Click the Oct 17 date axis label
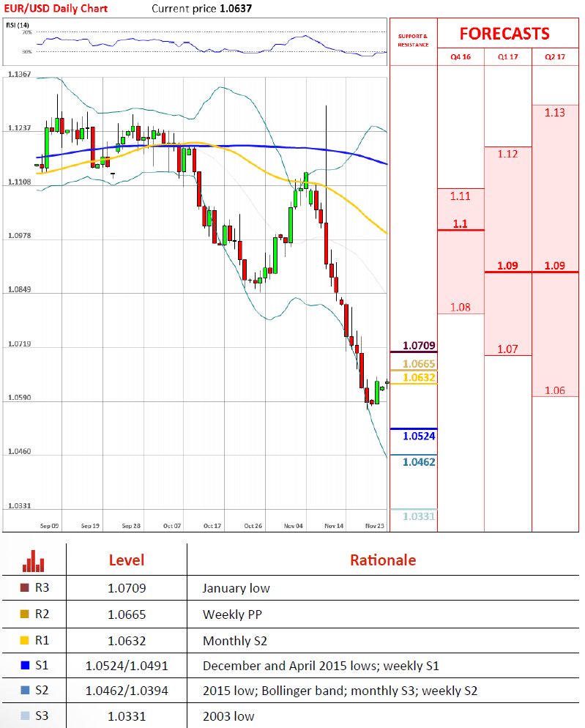585x728 pixels. tap(212, 526)
